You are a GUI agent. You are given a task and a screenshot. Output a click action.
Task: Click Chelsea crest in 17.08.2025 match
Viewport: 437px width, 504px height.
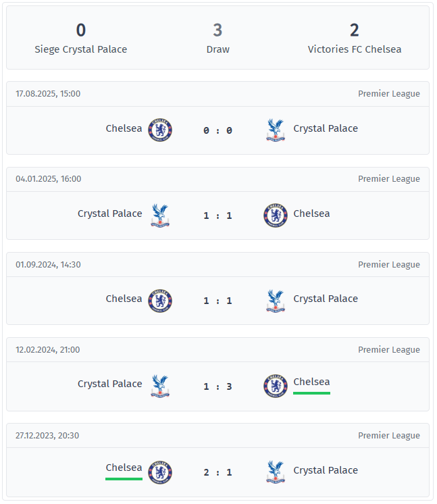[x=160, y=130]
